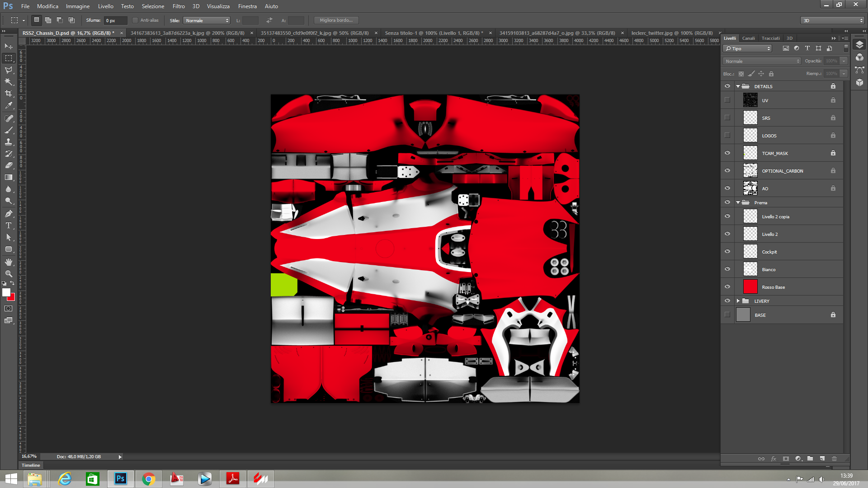Show the LOGOS layer

(727, 136)
